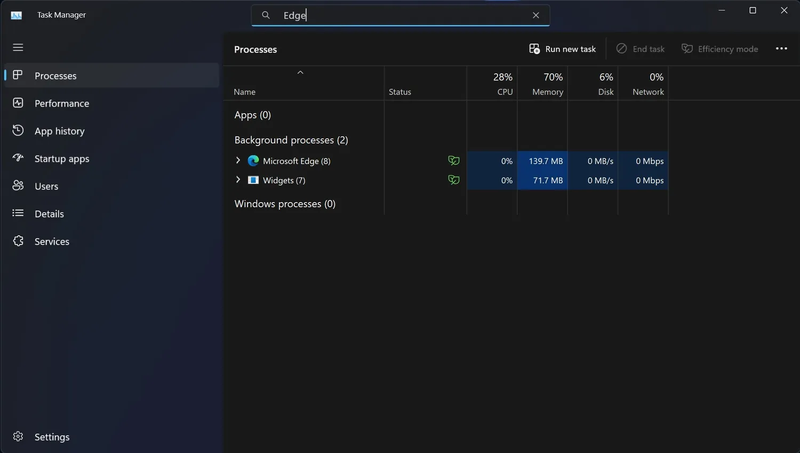Click the Widgets app icon
This screenshot has width=800, height=453.
253,180
